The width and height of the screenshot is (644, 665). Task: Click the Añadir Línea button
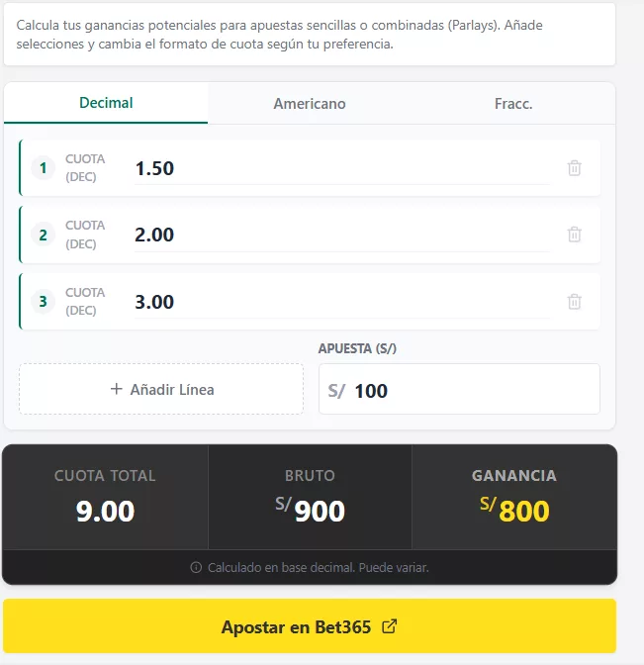click(161, 389)
